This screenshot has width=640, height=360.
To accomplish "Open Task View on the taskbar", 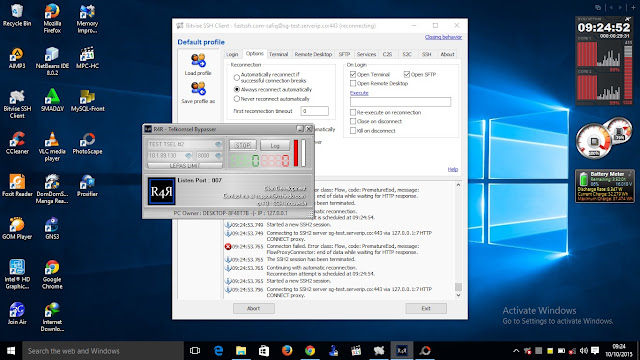I will pyautogui.click(x=195, y=351).
